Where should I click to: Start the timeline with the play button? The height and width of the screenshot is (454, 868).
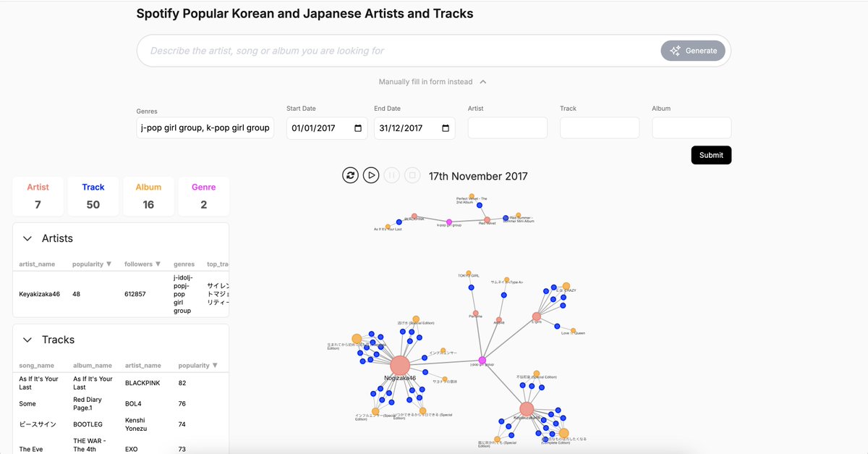371,175
